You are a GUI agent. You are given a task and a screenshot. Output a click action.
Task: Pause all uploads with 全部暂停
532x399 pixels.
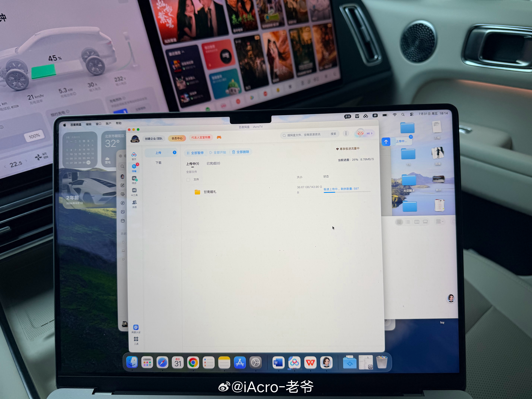coord(195,153)
